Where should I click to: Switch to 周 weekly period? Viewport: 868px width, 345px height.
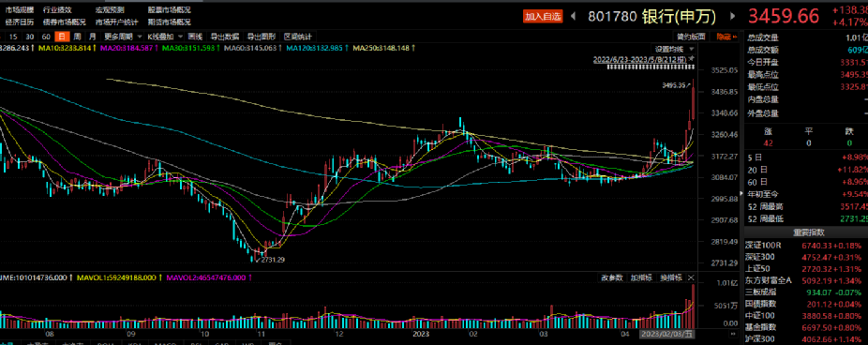[x=77, y=37]
